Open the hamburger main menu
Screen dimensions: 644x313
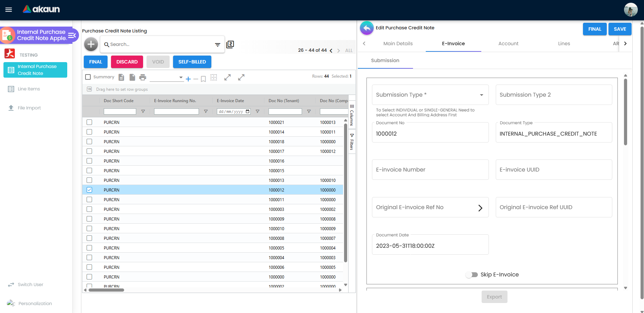tap(9, 10)
